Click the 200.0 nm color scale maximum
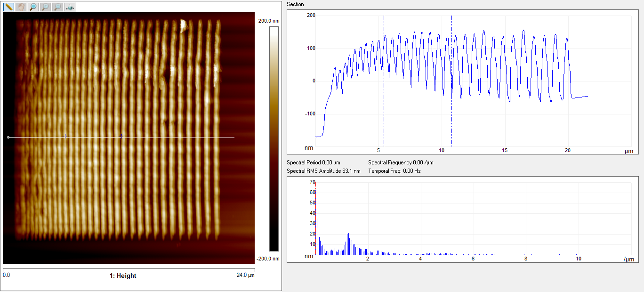Viewport: 644px width, 292px height. point(269,21)
